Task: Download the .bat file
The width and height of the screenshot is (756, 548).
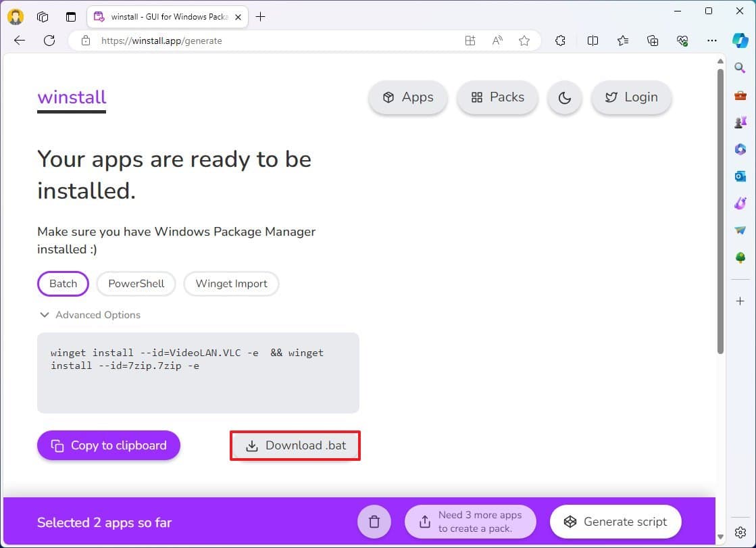Action: click(295, 446)
